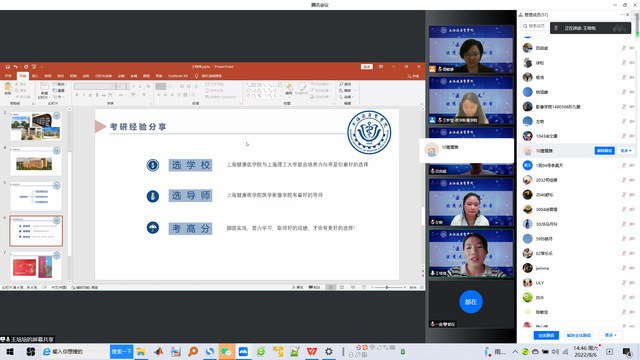This screenshot has width=640, height=360.
Task: Click the 解除全体静音 unmute-all button
Action: coord(579,335)
